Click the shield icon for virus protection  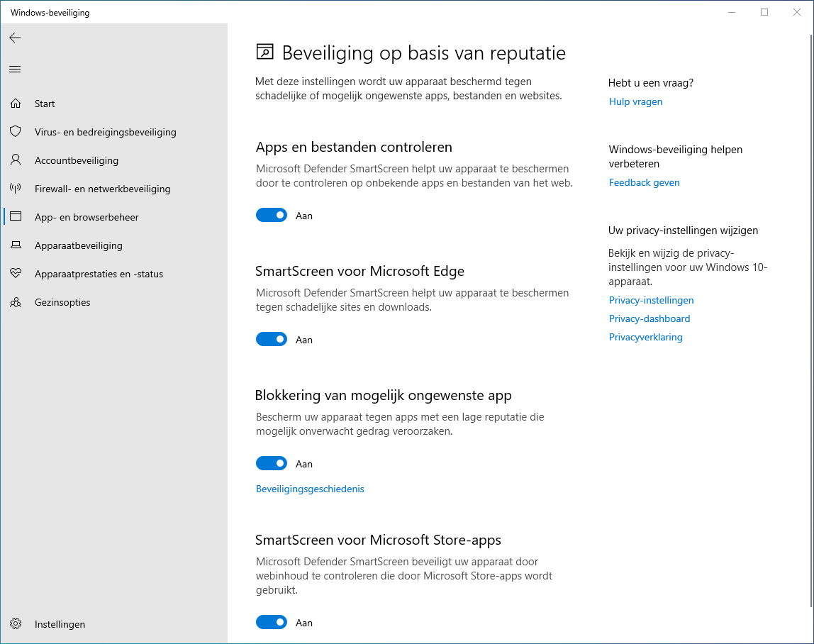pyautogui.click(x=16, y=132)
